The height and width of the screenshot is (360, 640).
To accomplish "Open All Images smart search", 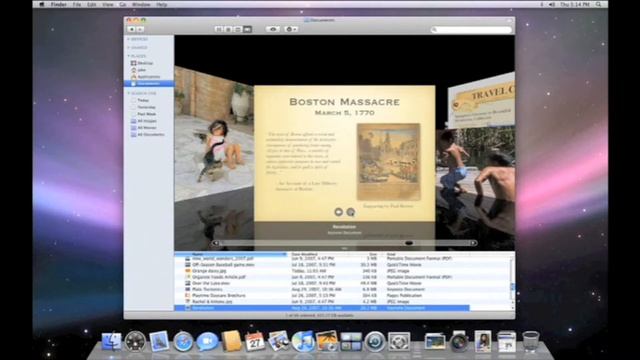I will pyautogui.click(x=143, y=121).
